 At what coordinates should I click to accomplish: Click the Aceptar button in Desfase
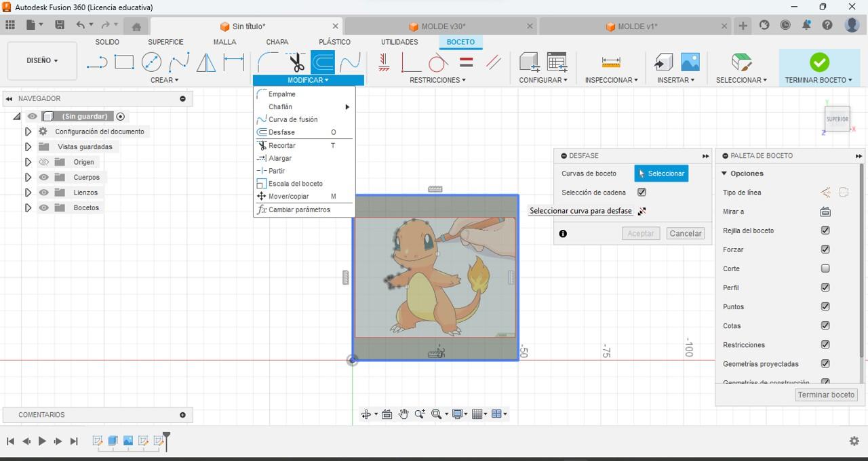[x=641, y=233]
